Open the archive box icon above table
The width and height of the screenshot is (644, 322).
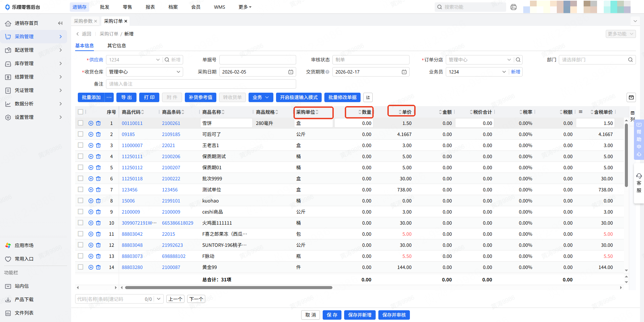[631, 97]
